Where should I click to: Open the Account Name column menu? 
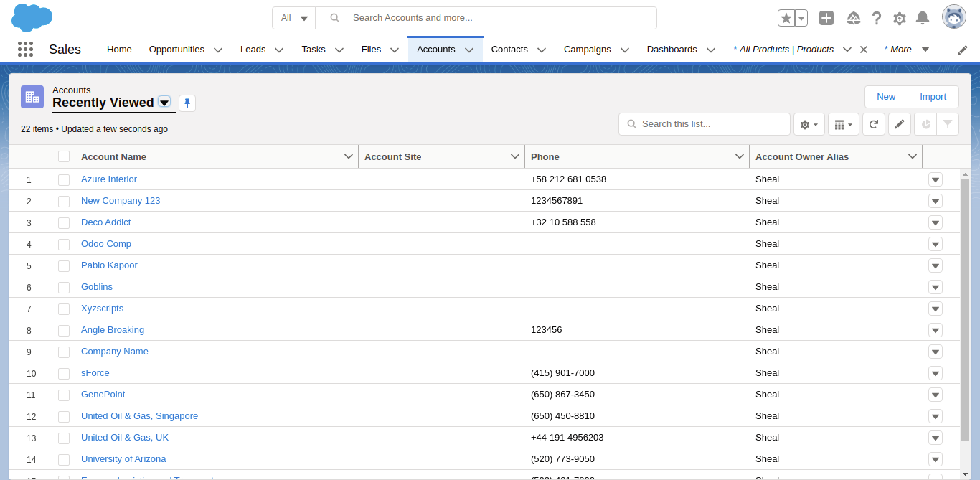pyautogui.click(x=349, y=156)
